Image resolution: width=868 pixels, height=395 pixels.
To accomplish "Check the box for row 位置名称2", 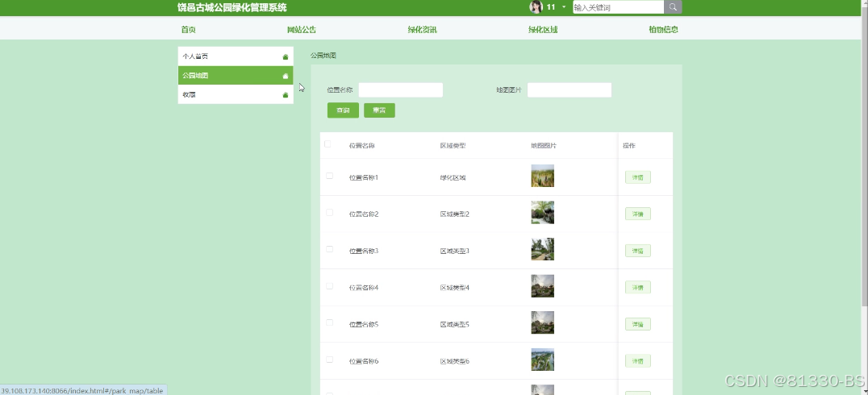I will pos(329,213).
